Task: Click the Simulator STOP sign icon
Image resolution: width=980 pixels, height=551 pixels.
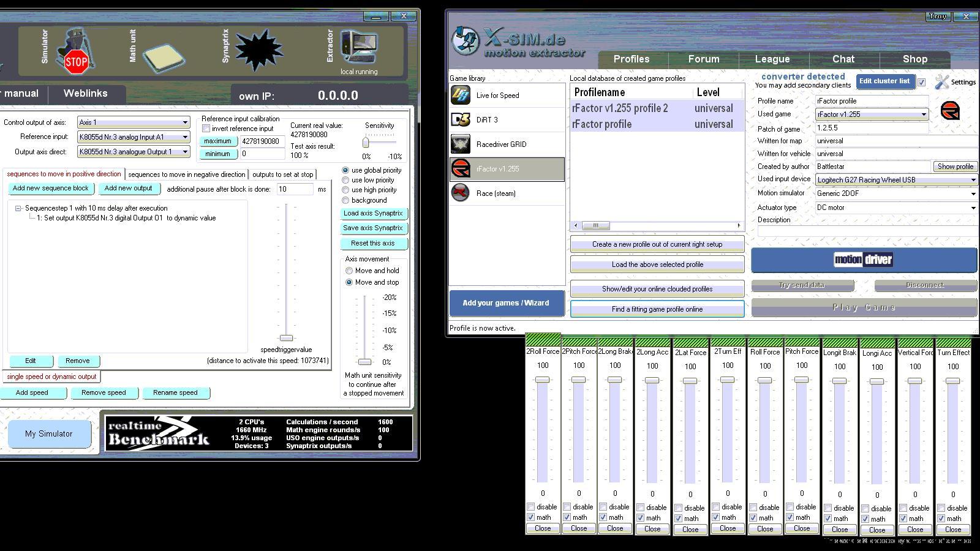Action: click(76, 51)
